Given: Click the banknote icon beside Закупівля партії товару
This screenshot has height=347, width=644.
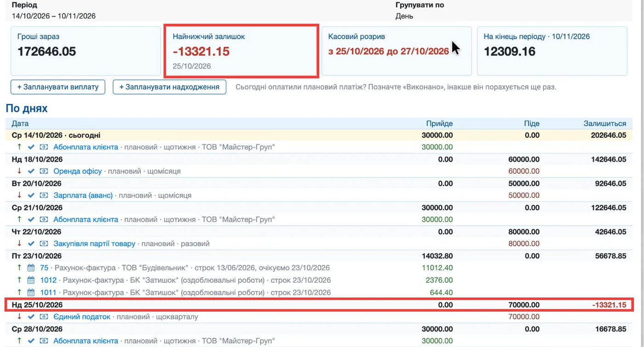Looking at the screenshot, I should [44, 244].
